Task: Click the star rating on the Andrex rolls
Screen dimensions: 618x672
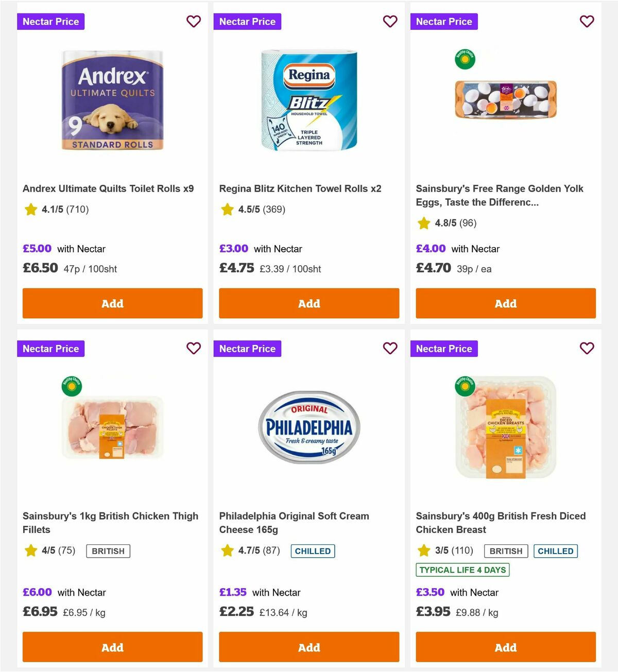Action: [x=57, y=210]
